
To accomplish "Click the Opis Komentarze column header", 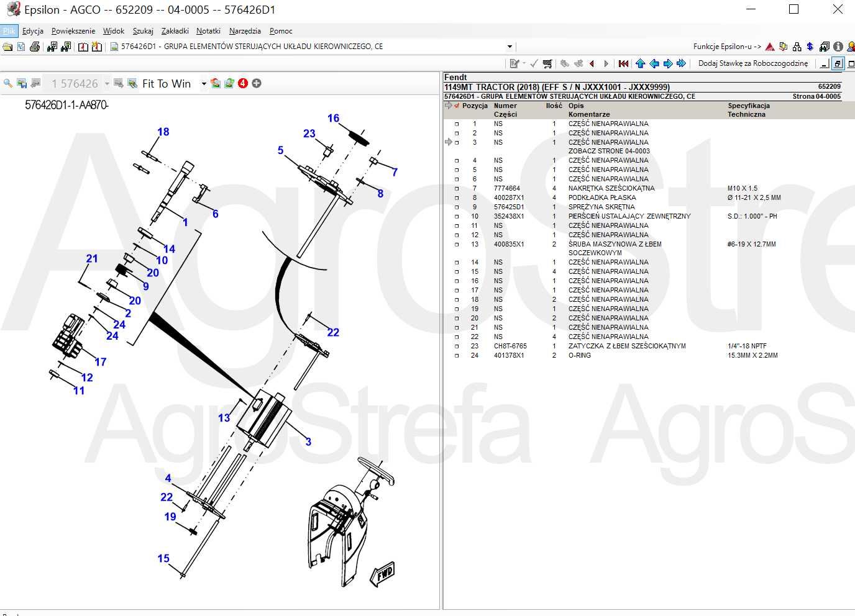I will pyautogui.click(x=588, y=110).
